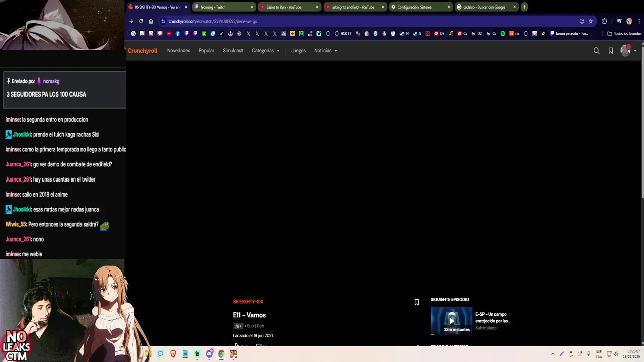
Task: Open the rtz bookmark
Action: pos(514,34)
